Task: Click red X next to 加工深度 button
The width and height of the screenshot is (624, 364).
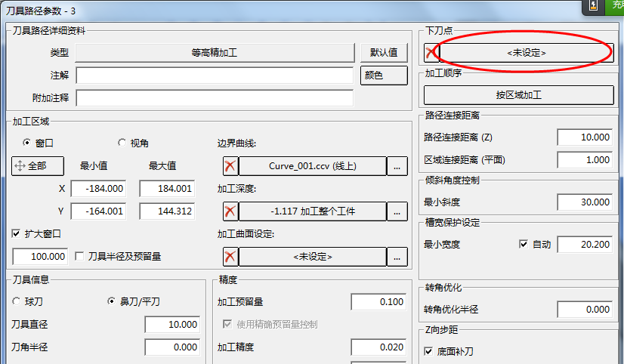Action: [x=230, y=211]
